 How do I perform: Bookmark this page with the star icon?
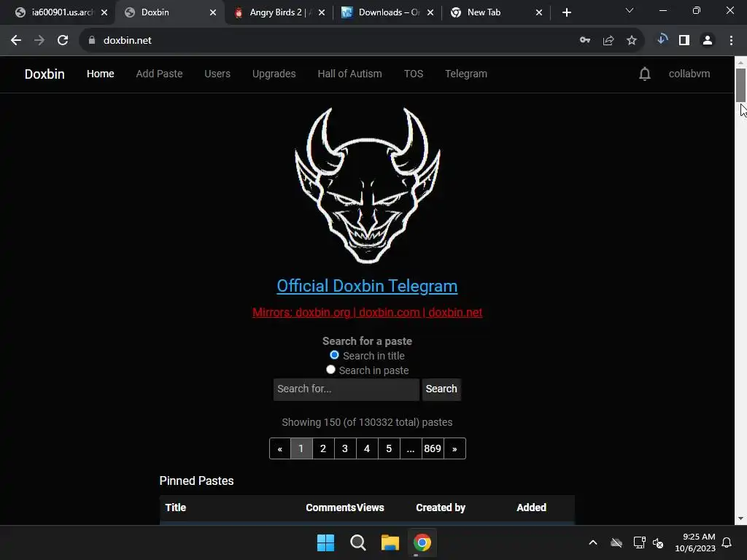[632, 41]
